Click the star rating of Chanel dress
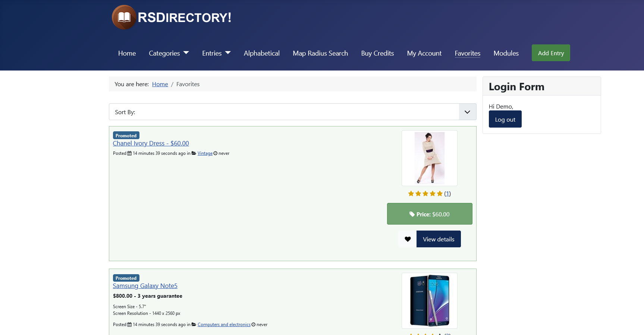This screenshot has height=335, width=644. [x=425, y=194]
